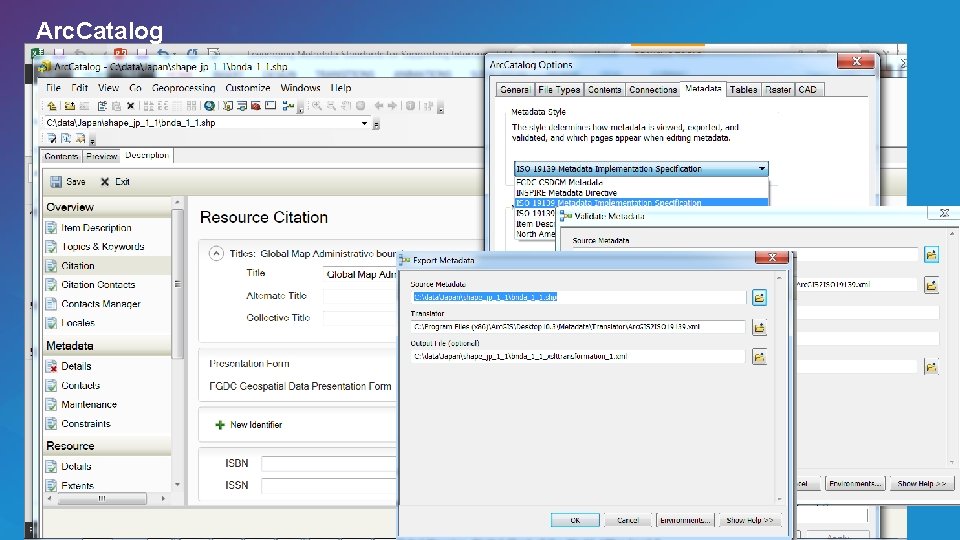Click top folder browse icon in Validate Metadata
Image resolution: width=960 pixels, height=540 pixels.
pos(931,255)
